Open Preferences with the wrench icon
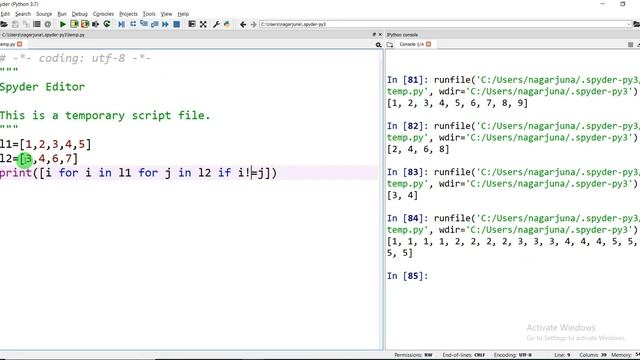640x360 pixels. click(216, 24)
